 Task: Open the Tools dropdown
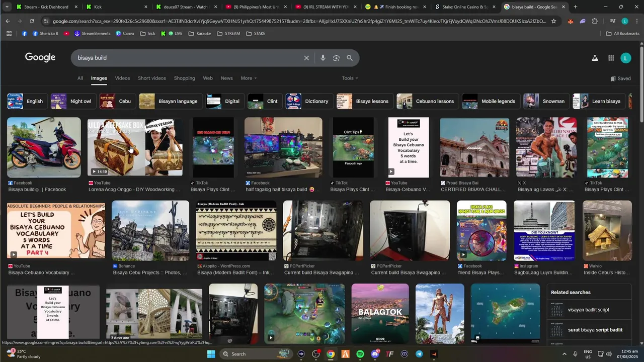[350, 78]
